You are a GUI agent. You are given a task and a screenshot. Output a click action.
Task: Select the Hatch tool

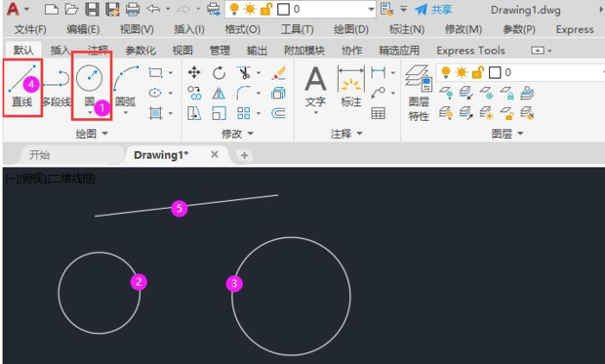pyautogui.click(x=155, y=113)
